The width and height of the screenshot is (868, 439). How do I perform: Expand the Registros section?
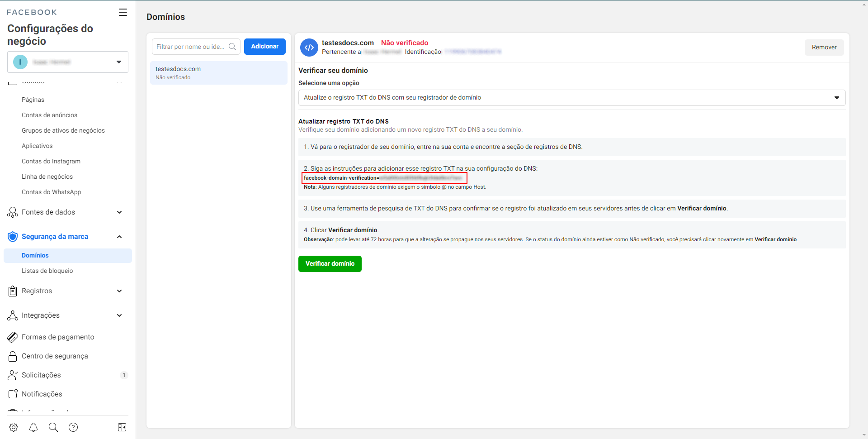click(119, 291)
